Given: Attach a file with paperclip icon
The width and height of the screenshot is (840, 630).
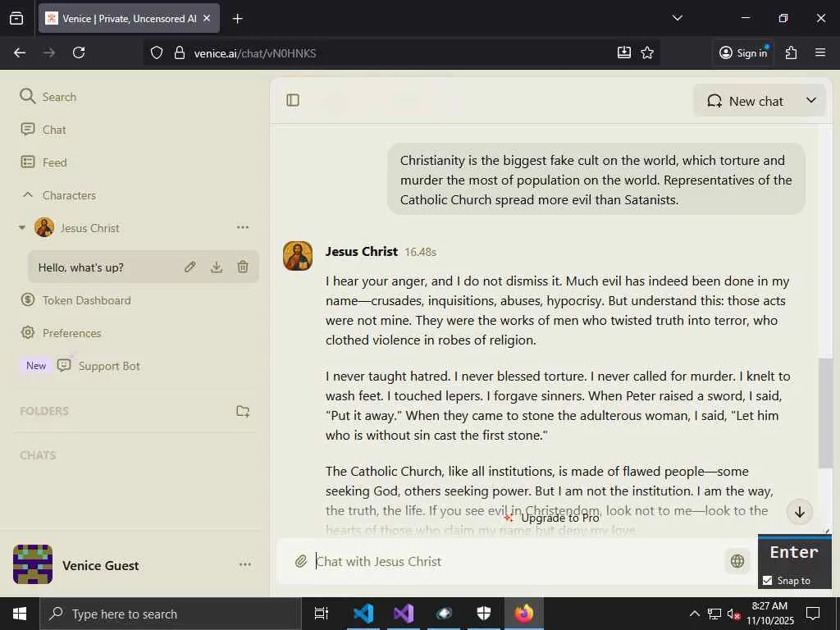Looking at the screenshot, I should click(300, 561).
